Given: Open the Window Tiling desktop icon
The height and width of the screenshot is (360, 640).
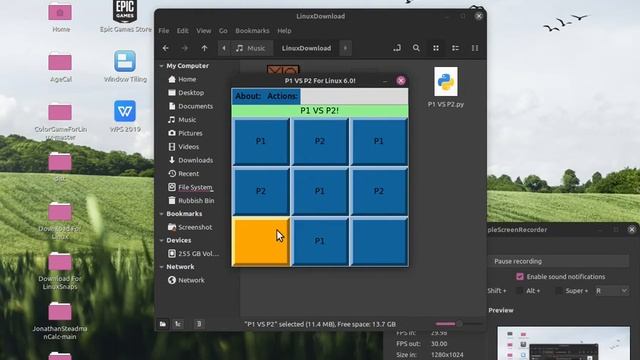Looking at the screenshot, I should (x=125, y=67).
